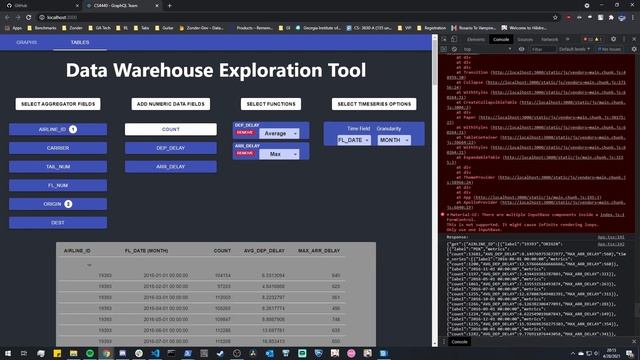Viewport: 640px width, 360px height.
Task: Click the bottom Console drawer tab
Action: (x=459, y=342)
